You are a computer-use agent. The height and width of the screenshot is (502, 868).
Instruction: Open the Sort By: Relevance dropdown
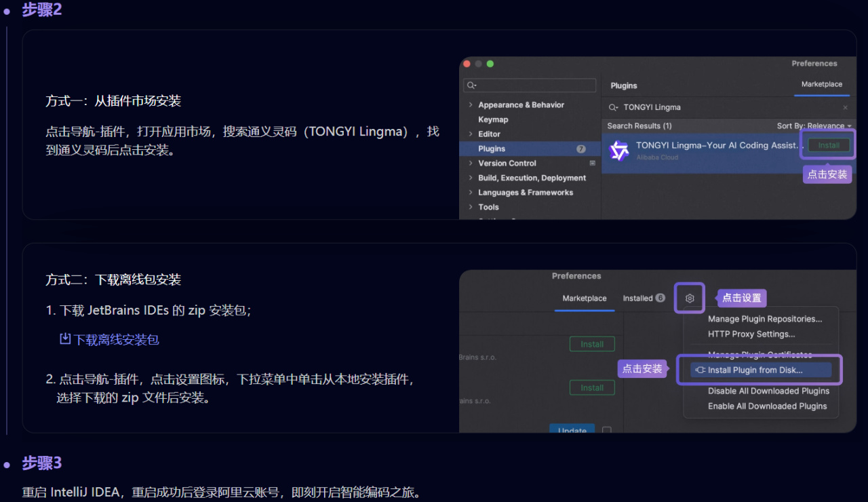coord(814,126)
